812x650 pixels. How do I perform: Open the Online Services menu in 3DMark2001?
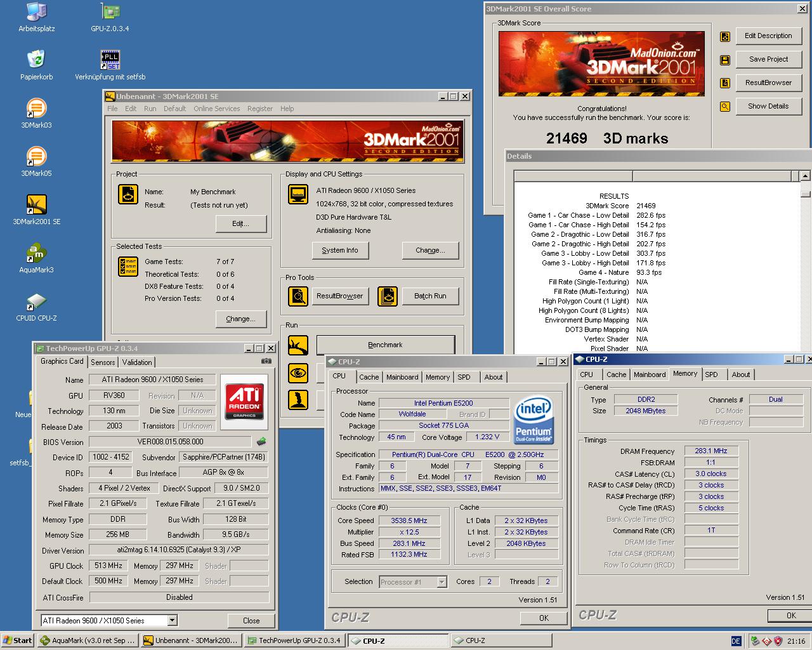point(217,109)
